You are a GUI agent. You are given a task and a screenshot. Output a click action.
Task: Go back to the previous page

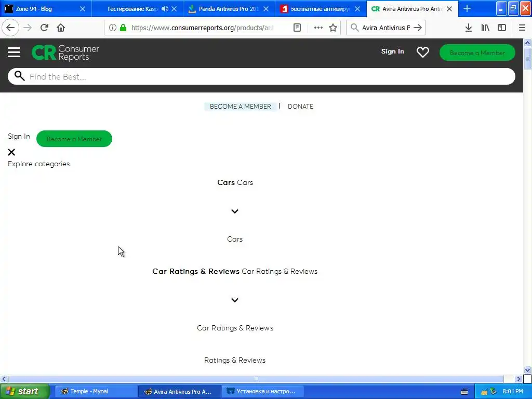point(10,28)
